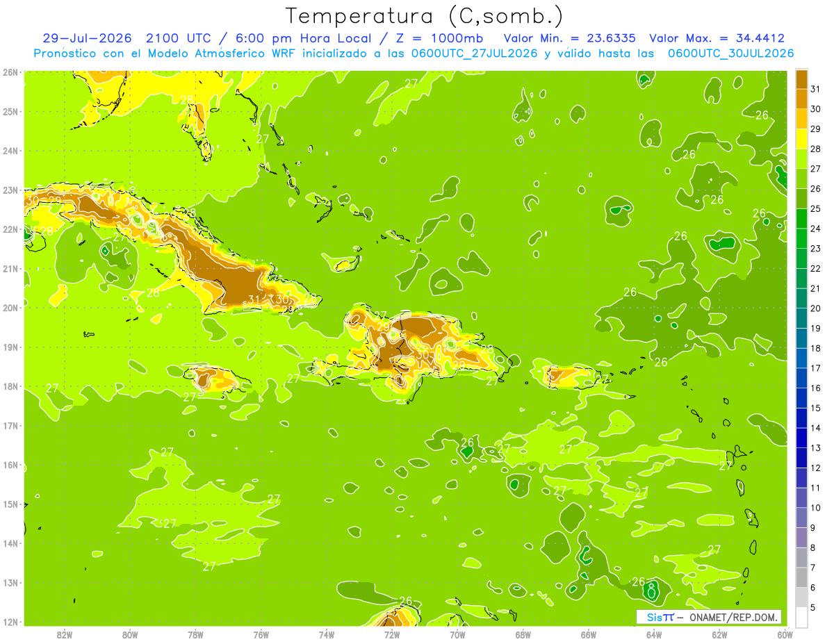Select the forecast date '29-Jul-2026'
The width and height of the screenshot is (834, 644).
click(x=88, y=38)
